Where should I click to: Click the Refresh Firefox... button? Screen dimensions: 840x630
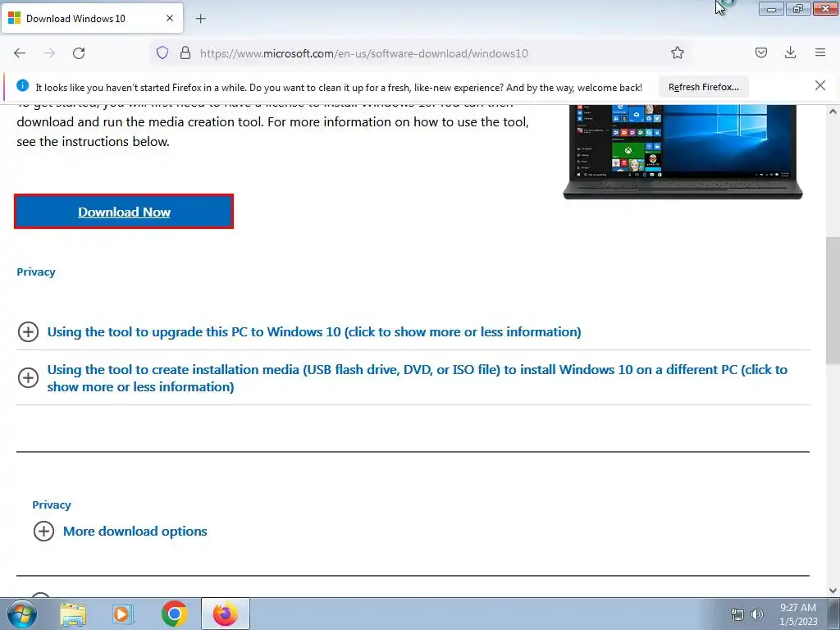703,87
